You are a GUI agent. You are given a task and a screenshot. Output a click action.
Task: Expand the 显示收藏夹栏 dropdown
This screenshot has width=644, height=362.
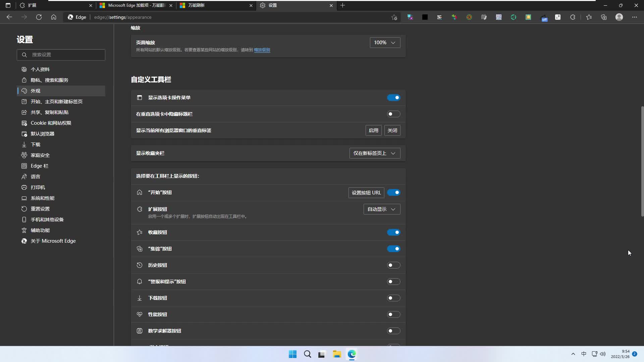pyautogui.click(x=375, y=153)
